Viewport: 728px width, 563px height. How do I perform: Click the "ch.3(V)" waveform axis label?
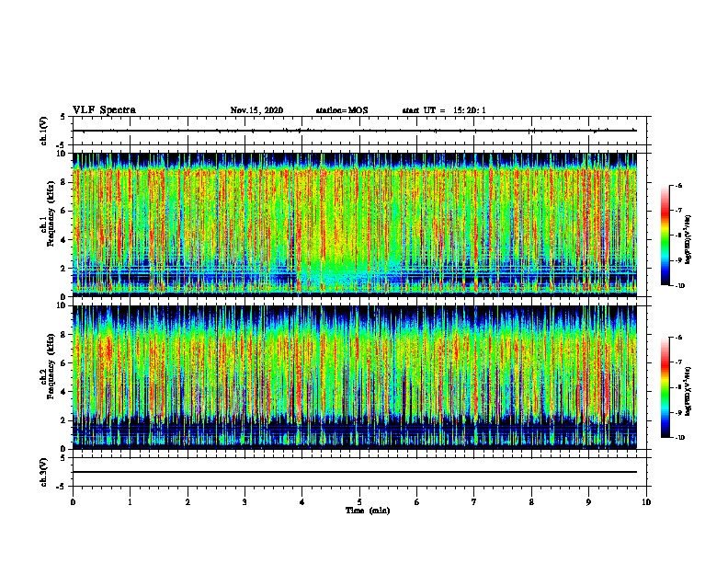tap(44, 472)
